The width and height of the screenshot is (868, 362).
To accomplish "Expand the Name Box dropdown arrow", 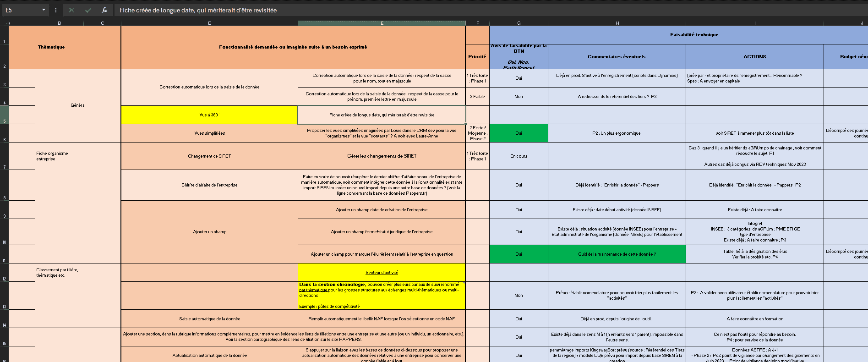I will (44, 10).
